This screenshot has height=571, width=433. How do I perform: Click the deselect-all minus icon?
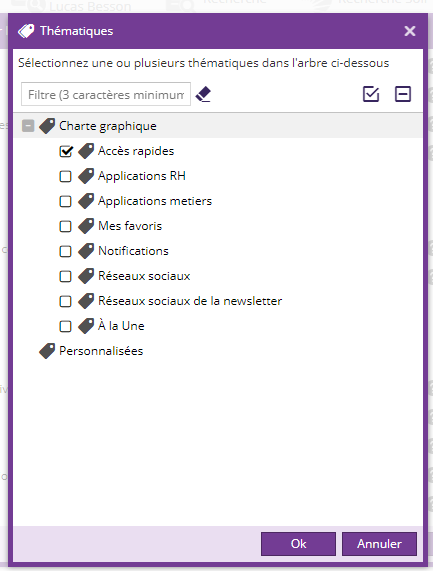[403, 94]
